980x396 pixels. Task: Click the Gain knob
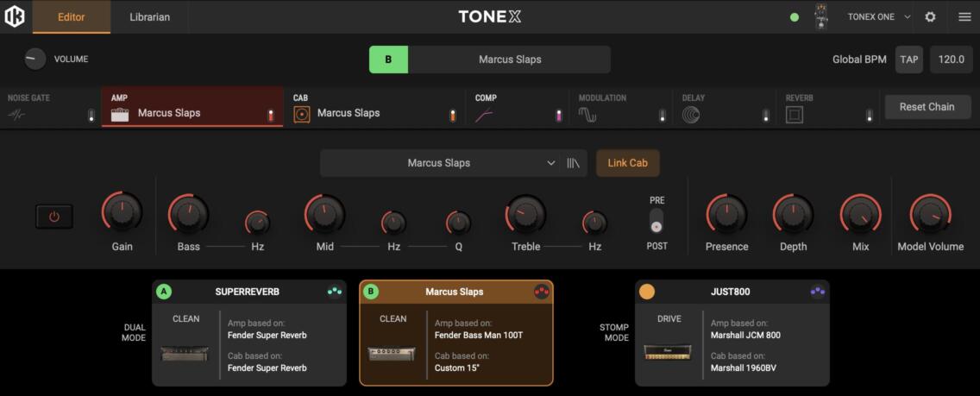coord(122,213)
